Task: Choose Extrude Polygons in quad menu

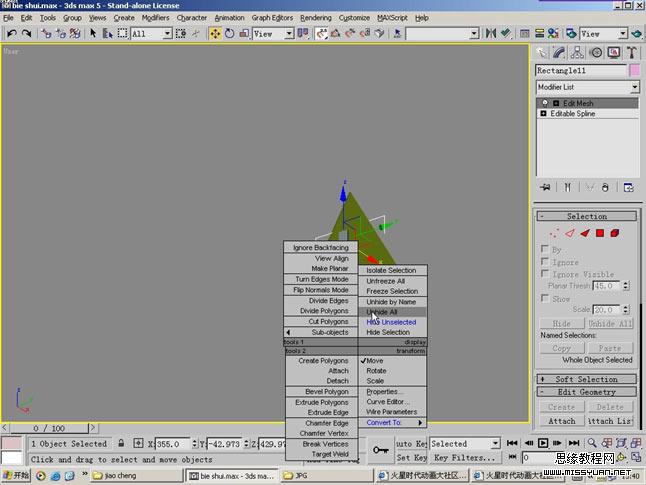Action: point(321,402)
